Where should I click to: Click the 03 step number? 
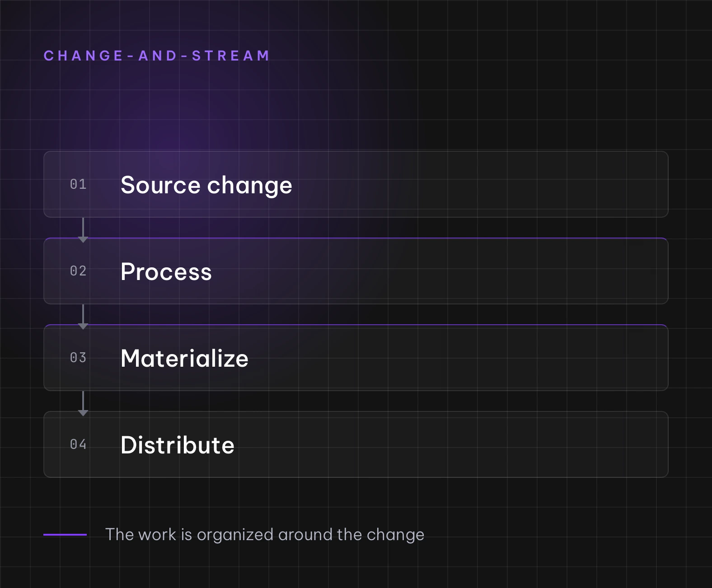(x=78, y=358)
